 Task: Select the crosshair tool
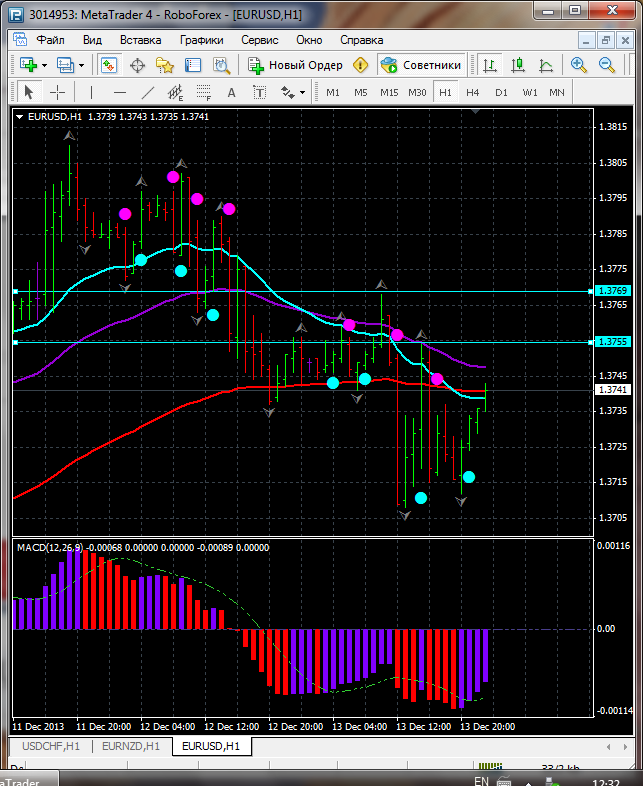[x=58, y=92]
